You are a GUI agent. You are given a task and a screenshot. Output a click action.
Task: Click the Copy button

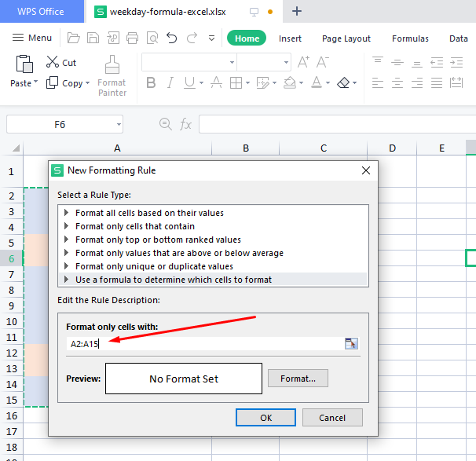[64, 82]
